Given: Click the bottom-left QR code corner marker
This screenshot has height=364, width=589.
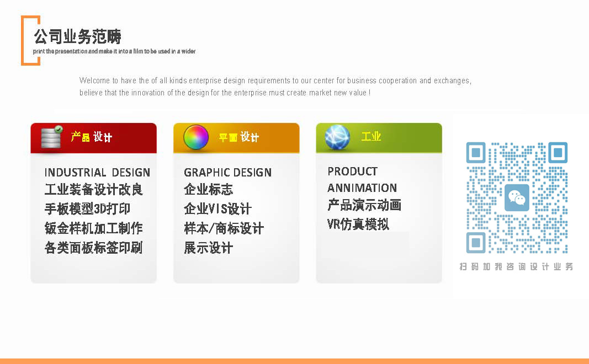Looking at the screenshot, I should [x=475, y=243].
